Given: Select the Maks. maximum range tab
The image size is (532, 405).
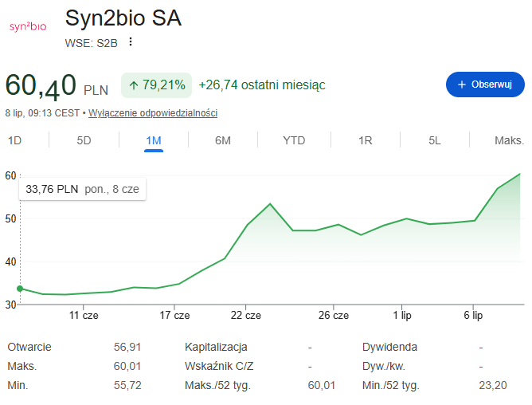Looking at the screenshot, I should (x=509, y=140).
